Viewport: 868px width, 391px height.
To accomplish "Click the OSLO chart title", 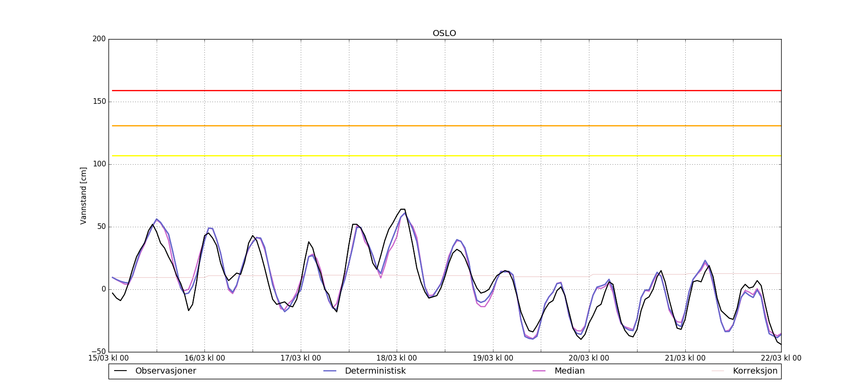I will pyautogui.click(x=444, y=33).
